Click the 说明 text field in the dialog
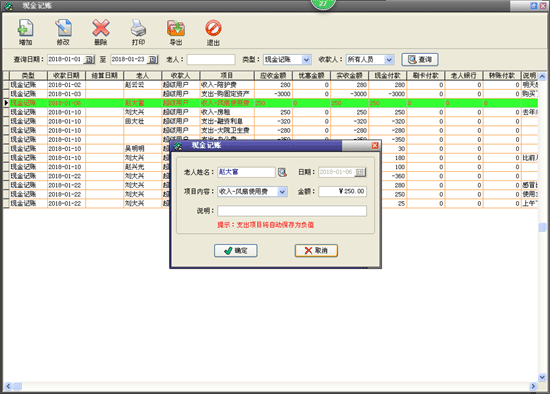The image size is (550, 394). point(292,211)
